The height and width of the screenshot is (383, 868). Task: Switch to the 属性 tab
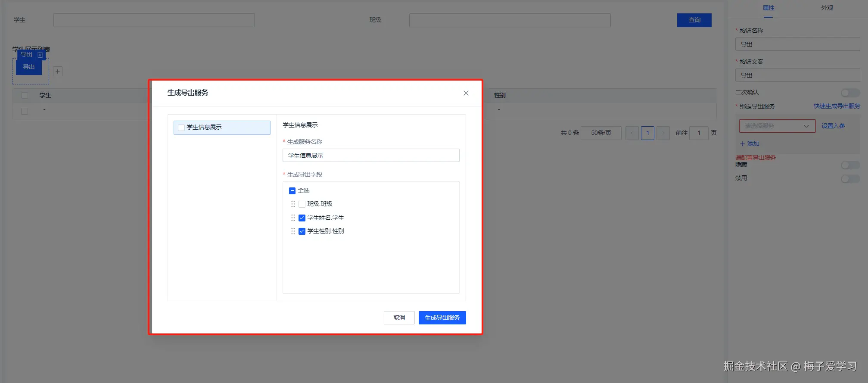pos(768,8)
